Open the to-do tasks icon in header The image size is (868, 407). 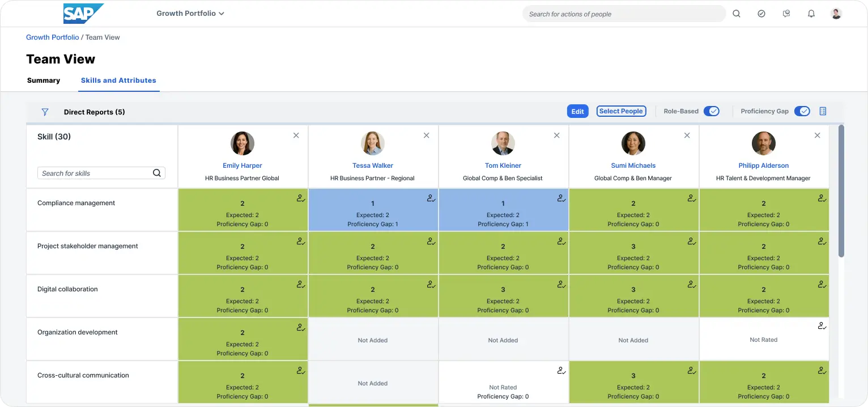761,13
